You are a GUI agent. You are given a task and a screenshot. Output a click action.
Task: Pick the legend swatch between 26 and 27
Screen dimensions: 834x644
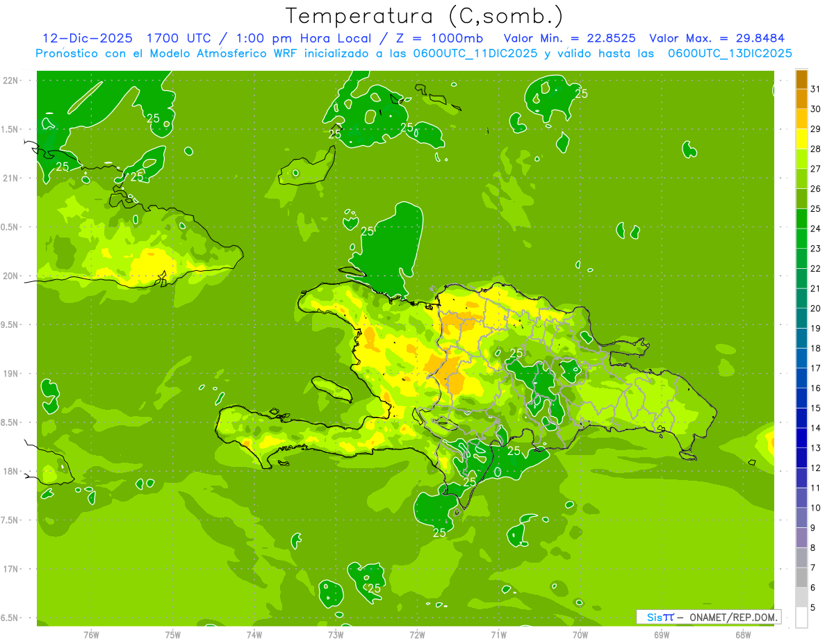tap(801, 179)
